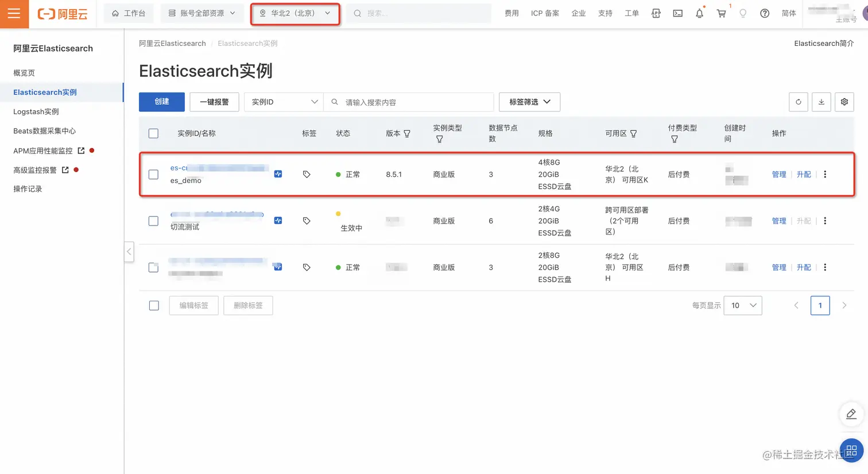Open table column settings gear
868x474 pixels.
[844, 102]
